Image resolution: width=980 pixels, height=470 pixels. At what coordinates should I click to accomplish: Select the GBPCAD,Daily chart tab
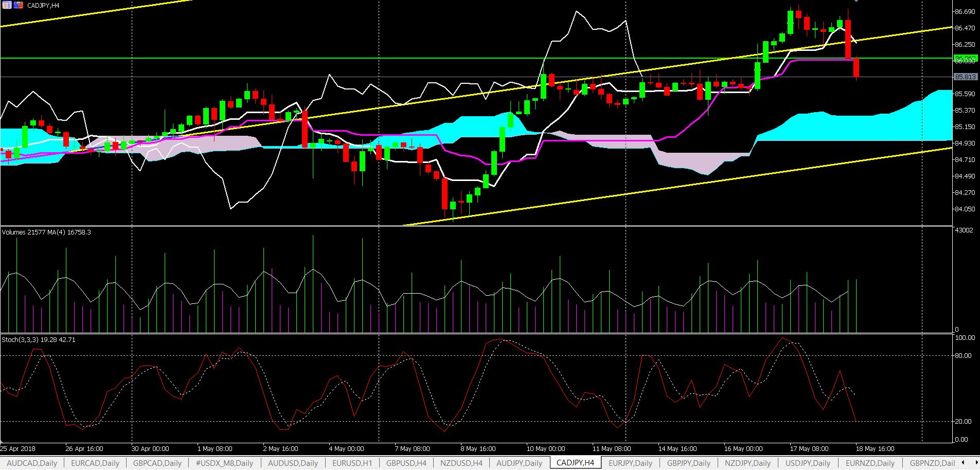(x=157, y=463)
